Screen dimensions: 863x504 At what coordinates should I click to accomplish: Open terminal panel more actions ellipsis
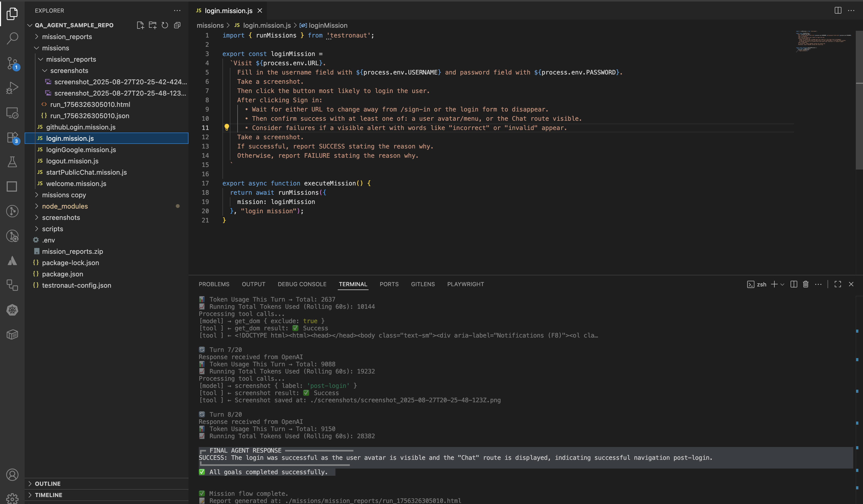tap(818, 284)
